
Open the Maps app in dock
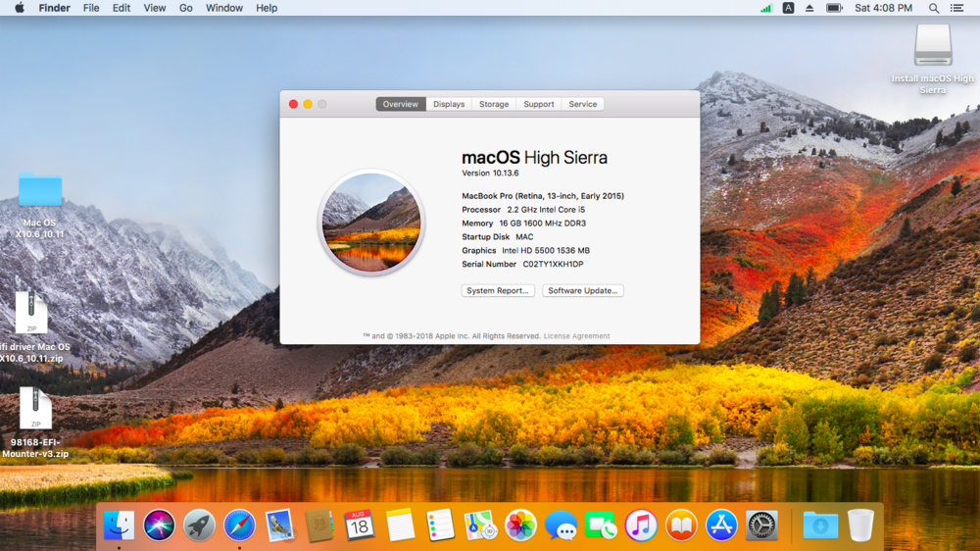480,526
